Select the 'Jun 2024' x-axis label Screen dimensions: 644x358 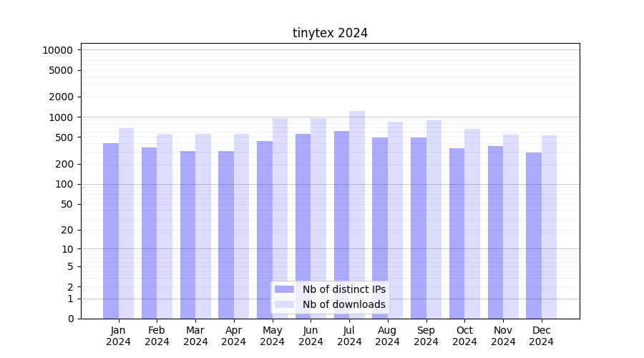pos(311,336)
